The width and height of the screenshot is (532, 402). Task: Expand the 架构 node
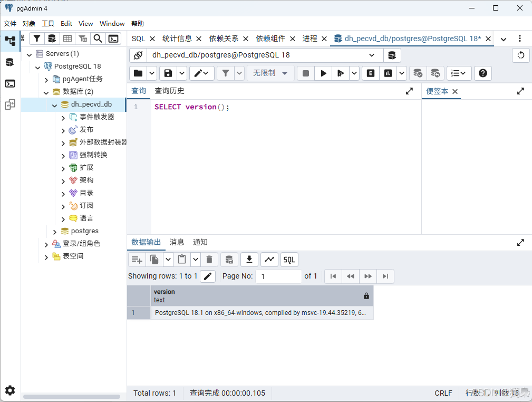[x=63, y=181]
